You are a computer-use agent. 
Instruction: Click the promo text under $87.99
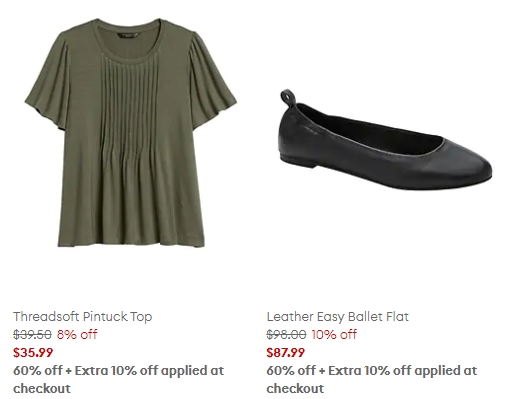372,379
